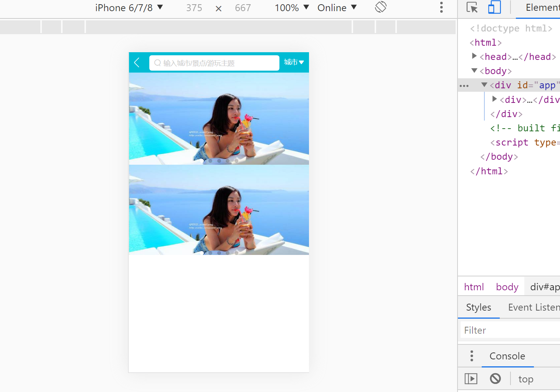Switch to the Event Listeners tab

(x=534, y=307)
